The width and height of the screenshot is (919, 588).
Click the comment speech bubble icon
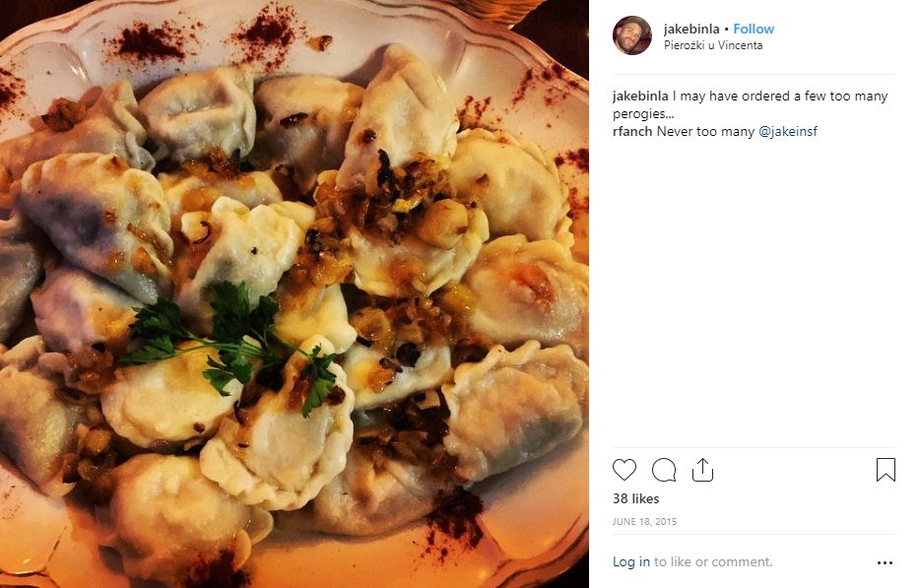[x=664, y=470]
